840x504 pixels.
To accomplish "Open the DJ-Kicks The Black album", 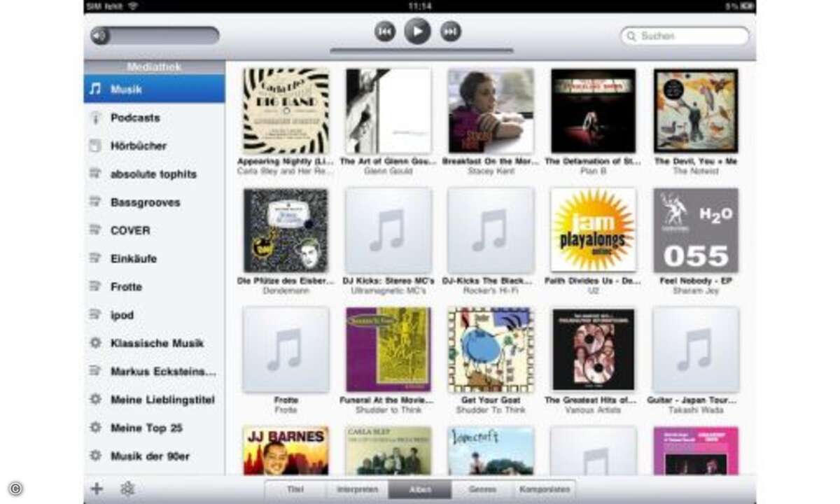I will (x=491, y=230).
